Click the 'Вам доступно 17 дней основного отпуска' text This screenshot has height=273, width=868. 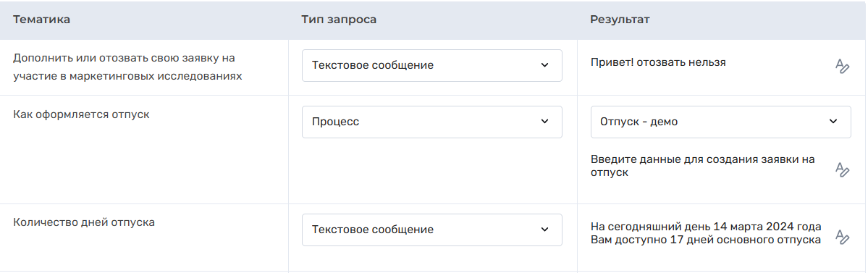click(x=705, y=240)
